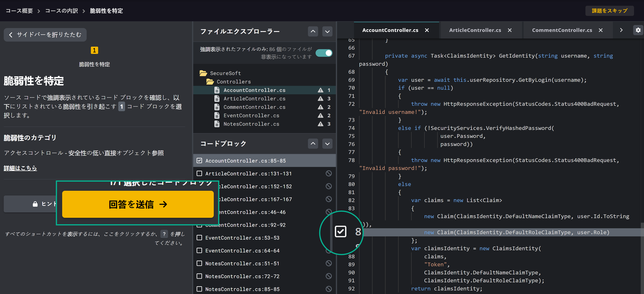Check NotesController.cs:85-85 code block
The height and width of the screenshot is (294, 644).
(199, 289)
